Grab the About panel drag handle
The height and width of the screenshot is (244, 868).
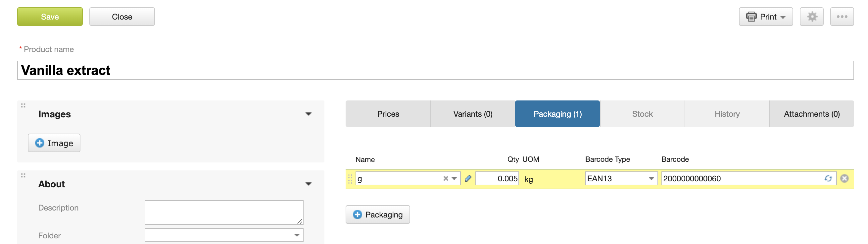tap(23, 175)
